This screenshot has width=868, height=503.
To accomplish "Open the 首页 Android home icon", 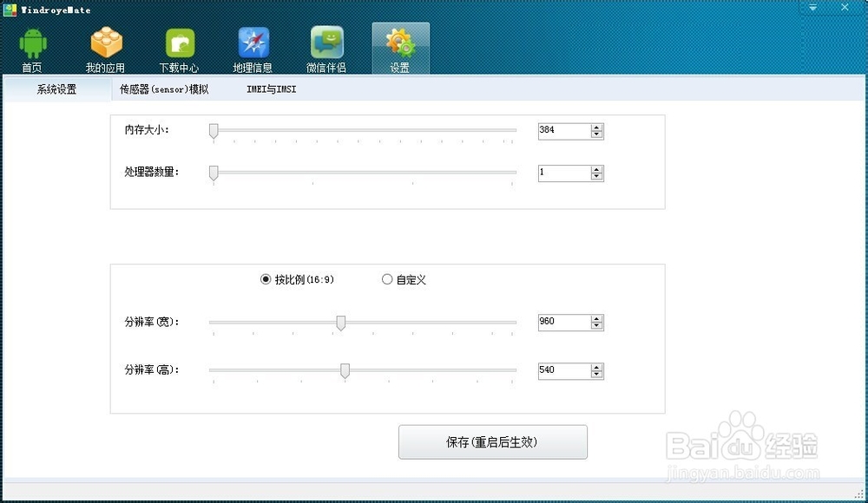I will [33, 43].
